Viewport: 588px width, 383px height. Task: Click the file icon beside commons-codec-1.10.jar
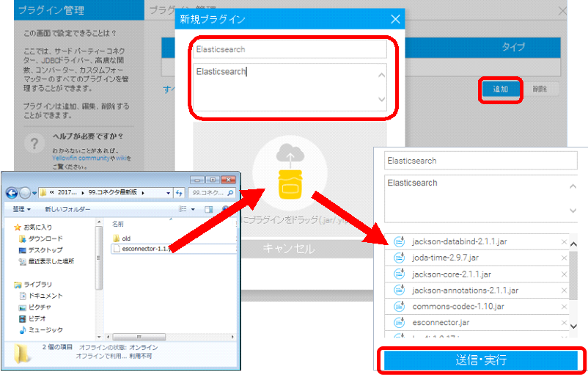click(x=400, y=307)
